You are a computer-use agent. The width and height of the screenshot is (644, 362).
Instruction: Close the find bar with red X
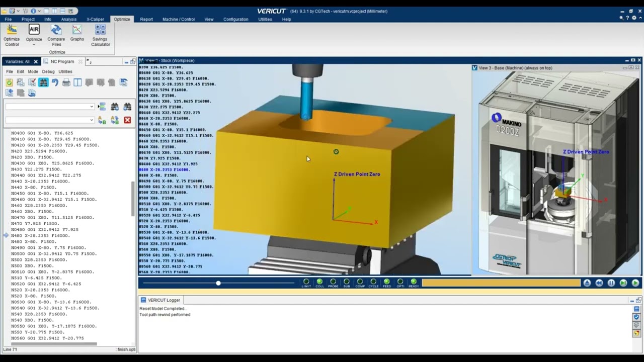[127, 120]
